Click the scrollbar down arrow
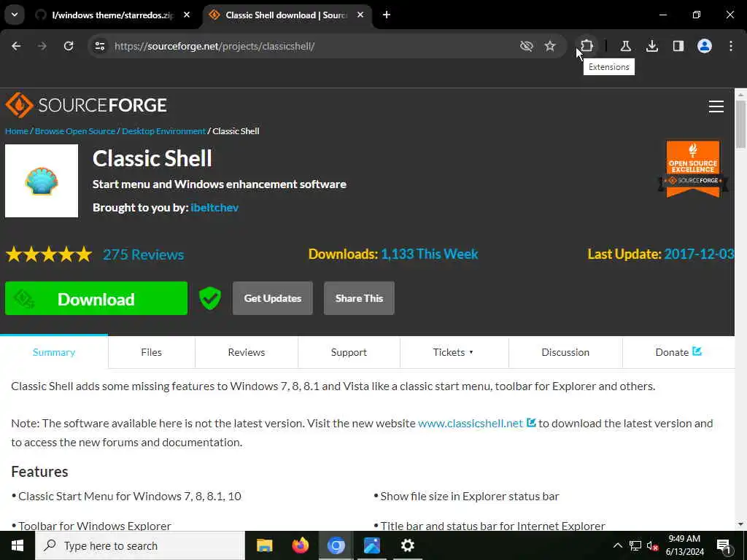The image size is (747, 560). point(741,524)
